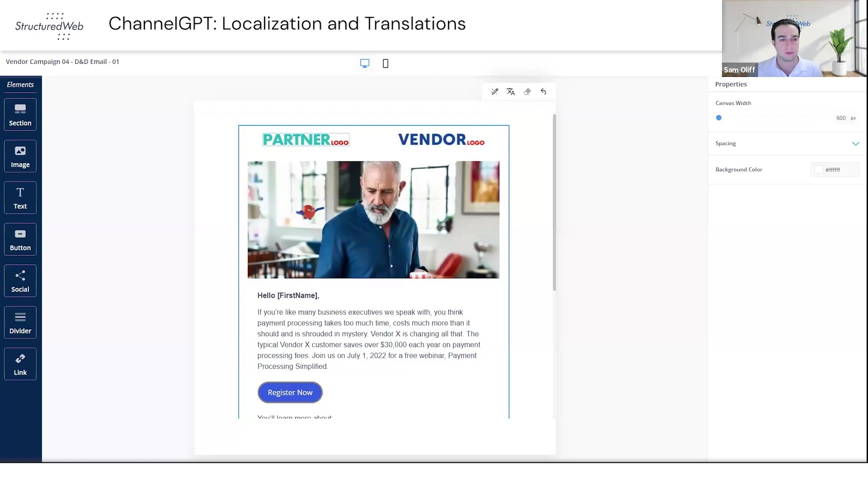This screenshot has height=488, width=868.
Task: Open the Background Color swatch
Action: point(818,170)
